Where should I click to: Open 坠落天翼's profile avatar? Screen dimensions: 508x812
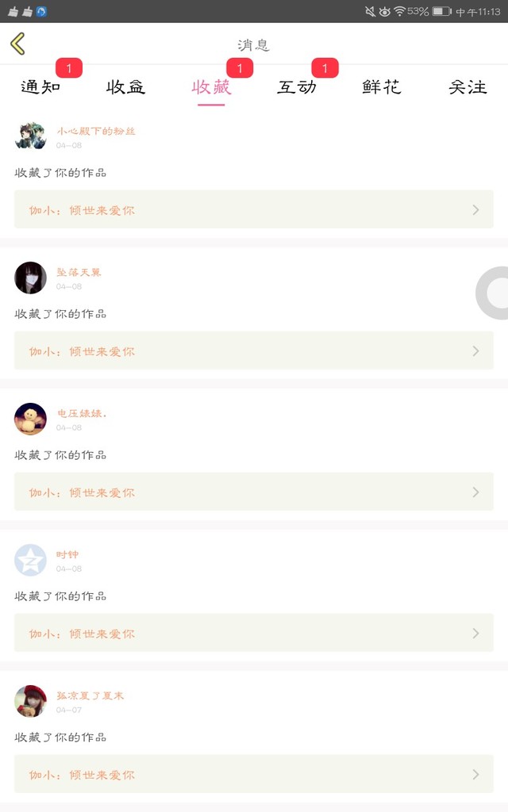click(x=30, y=278)
